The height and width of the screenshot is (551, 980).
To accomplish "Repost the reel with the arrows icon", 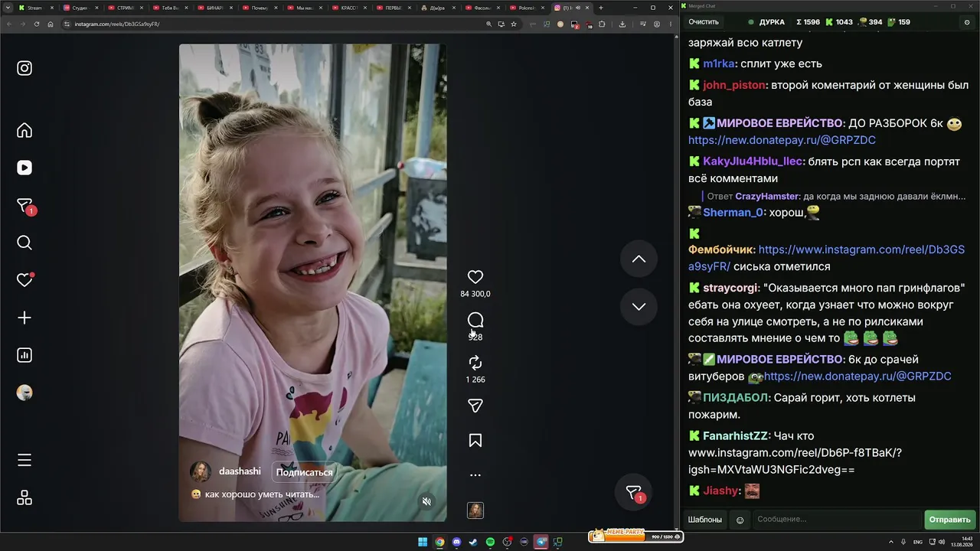I will click(x=475, y=363).
